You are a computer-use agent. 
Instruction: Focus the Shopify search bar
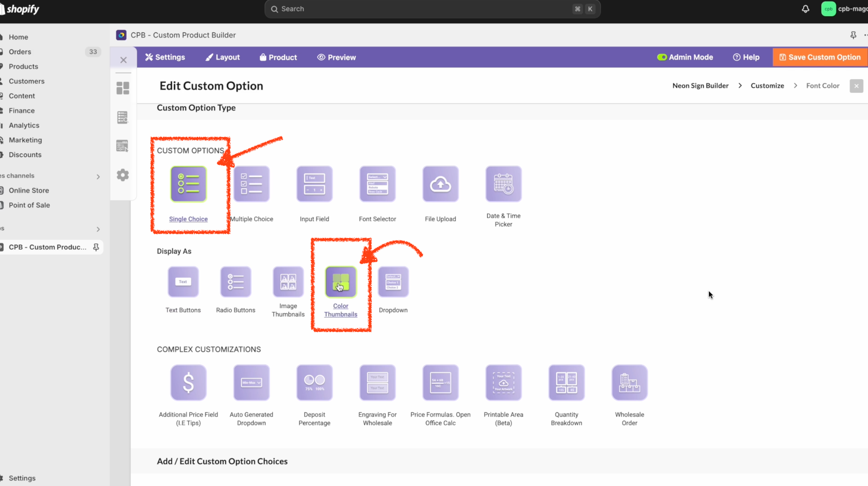click(x=432, y=9)
